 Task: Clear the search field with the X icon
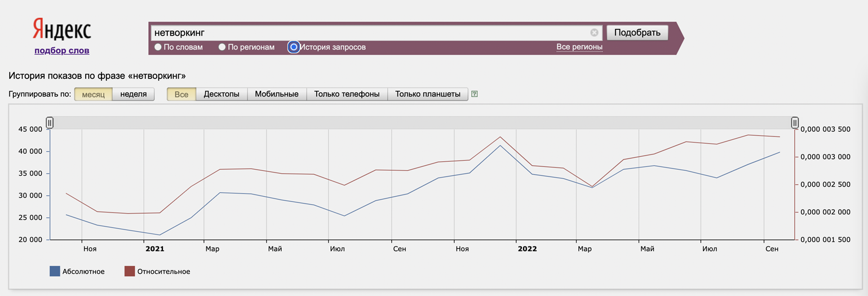tap(594, 33)
